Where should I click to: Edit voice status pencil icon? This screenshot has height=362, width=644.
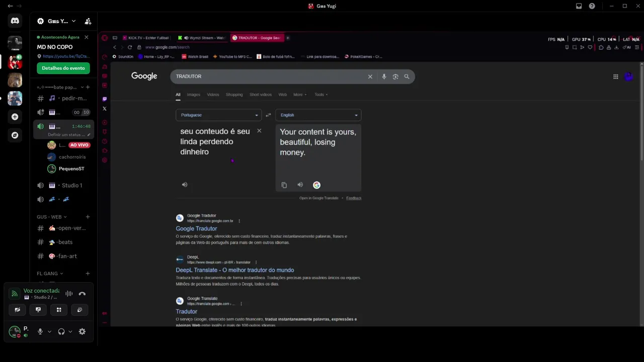click(89, 135)
